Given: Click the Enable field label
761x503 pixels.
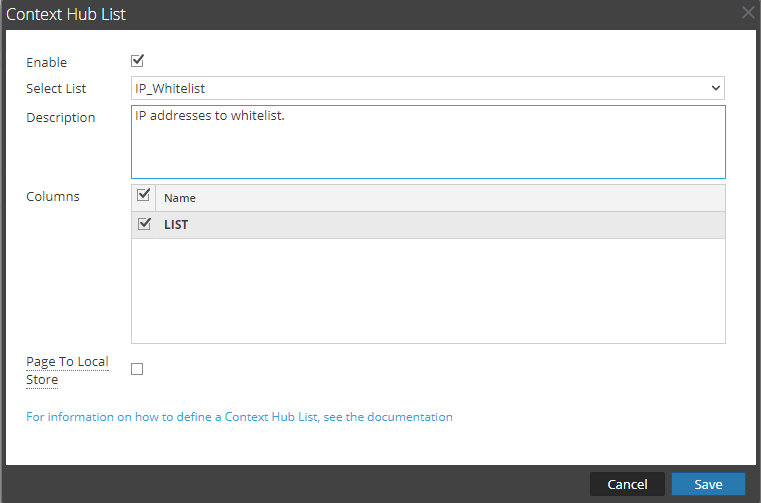Looking at the screenshot, I should click(46, 62).
